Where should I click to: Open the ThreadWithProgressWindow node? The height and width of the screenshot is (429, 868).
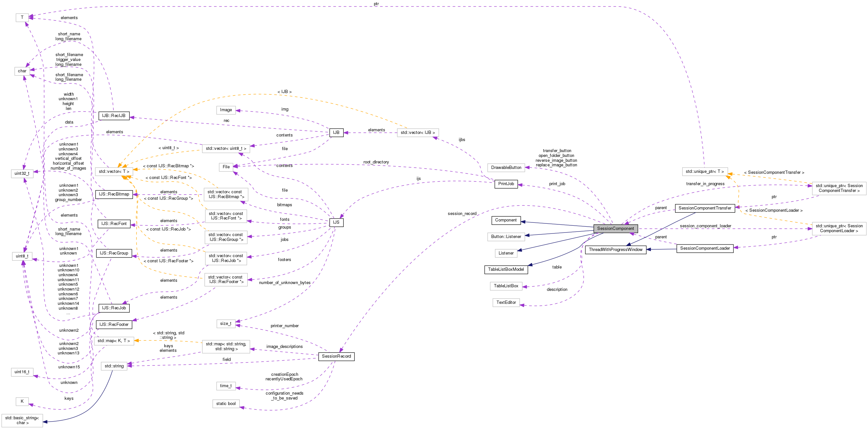616,249
